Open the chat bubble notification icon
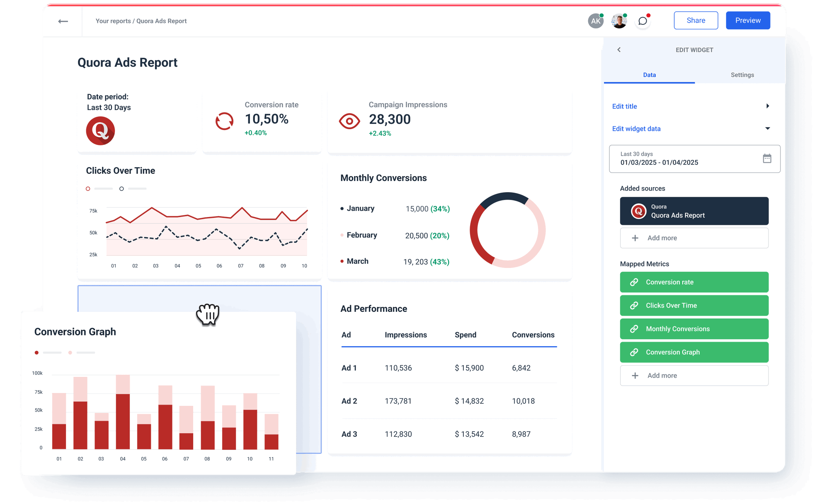829x504 pixels. click(x=642, y=21)
